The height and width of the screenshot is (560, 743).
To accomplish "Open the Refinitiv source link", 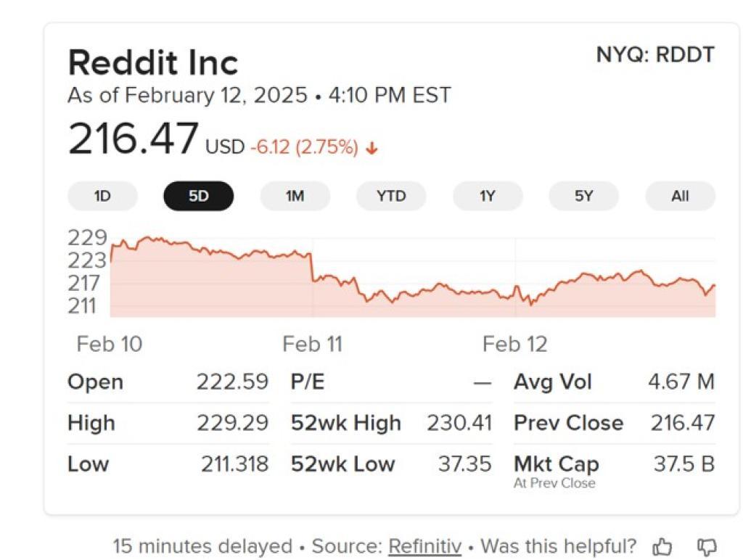I will (424, 546).
